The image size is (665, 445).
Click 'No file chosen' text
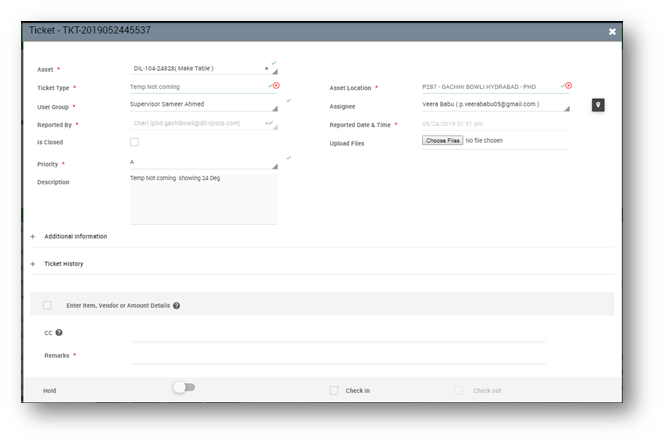coord(484,140)
